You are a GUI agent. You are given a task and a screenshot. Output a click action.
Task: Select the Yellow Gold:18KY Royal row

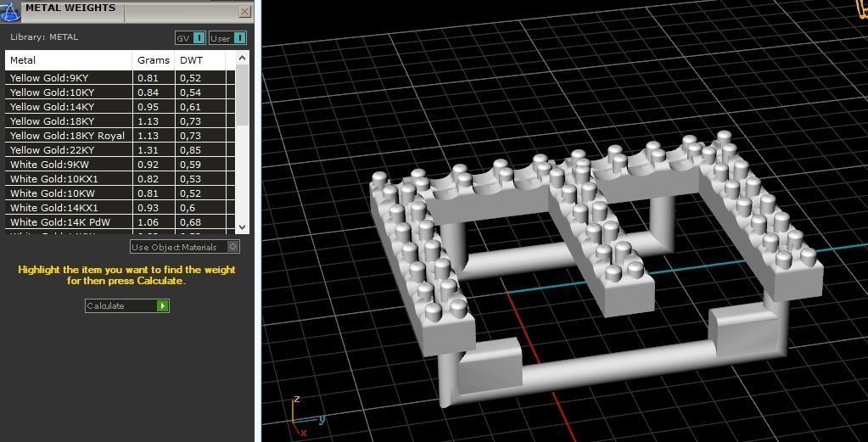(120, 136)
